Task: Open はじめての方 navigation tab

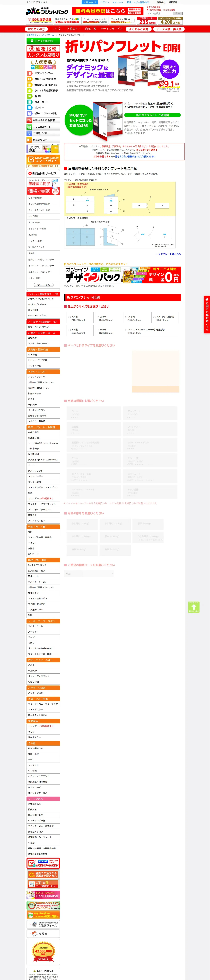Action: click(36, 29)
